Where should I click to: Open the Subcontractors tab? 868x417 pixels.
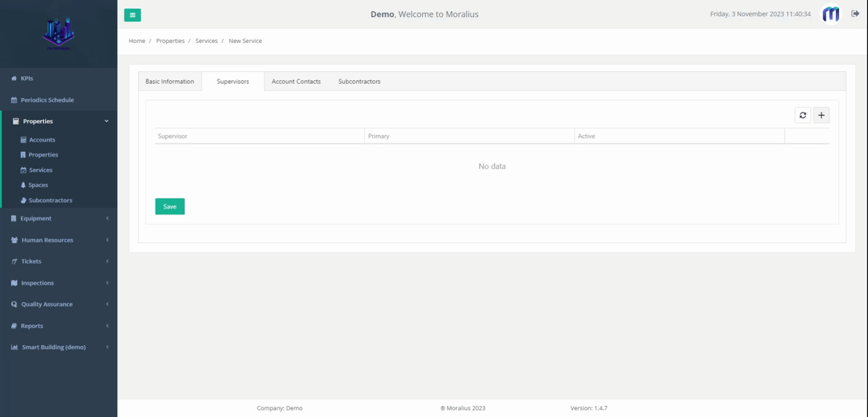[359, 82]
